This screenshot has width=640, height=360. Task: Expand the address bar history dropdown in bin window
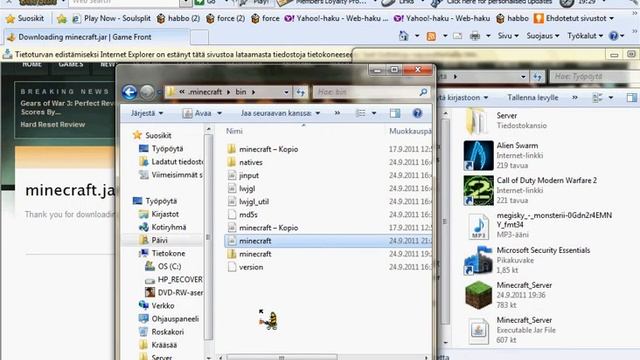coord(286,92)
